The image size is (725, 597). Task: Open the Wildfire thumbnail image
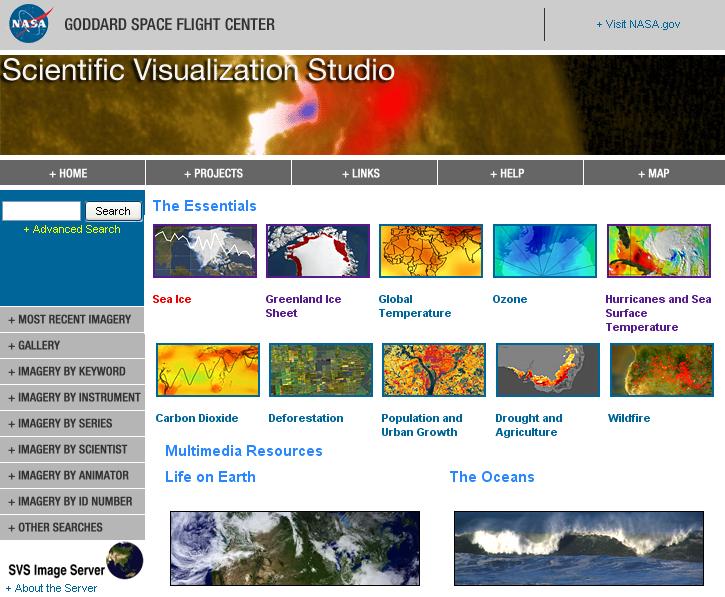(662, 369)
